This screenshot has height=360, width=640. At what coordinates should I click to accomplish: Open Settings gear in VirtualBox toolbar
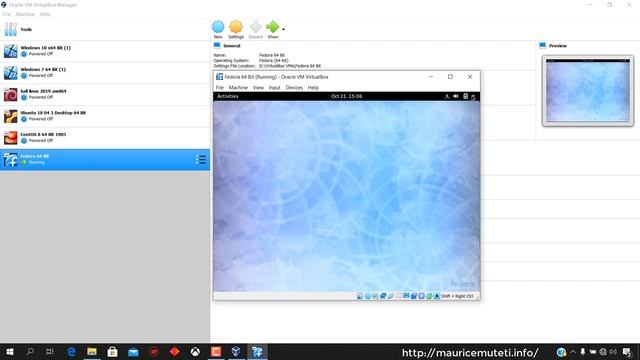tap(236, 27)
